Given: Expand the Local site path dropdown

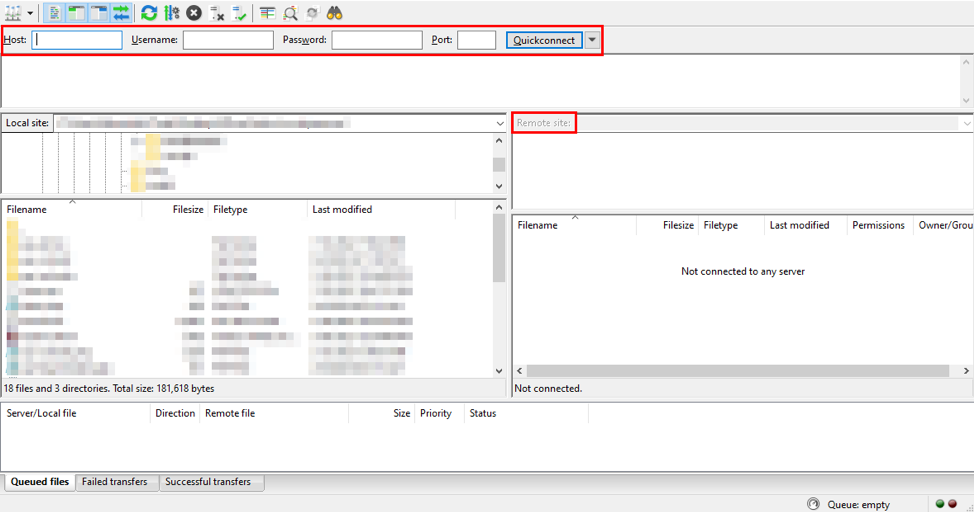Looking at the screenshot, I should (x=500, y=124).
